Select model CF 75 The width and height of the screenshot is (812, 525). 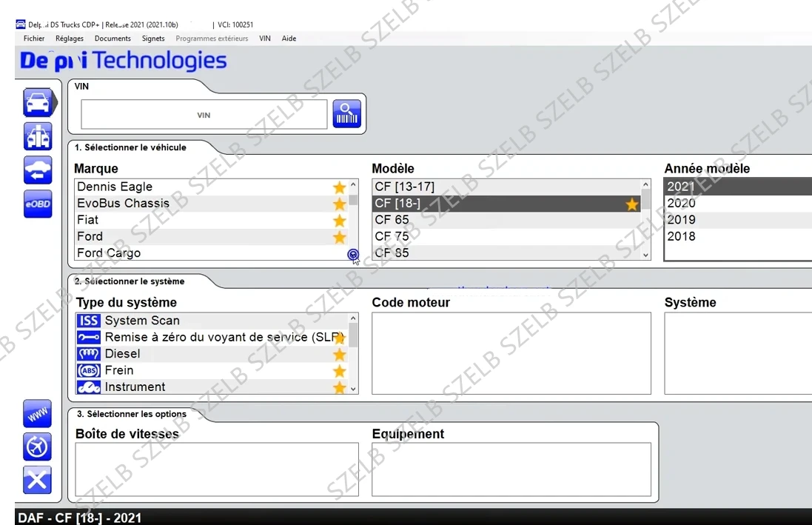click(x=507, y=237)
